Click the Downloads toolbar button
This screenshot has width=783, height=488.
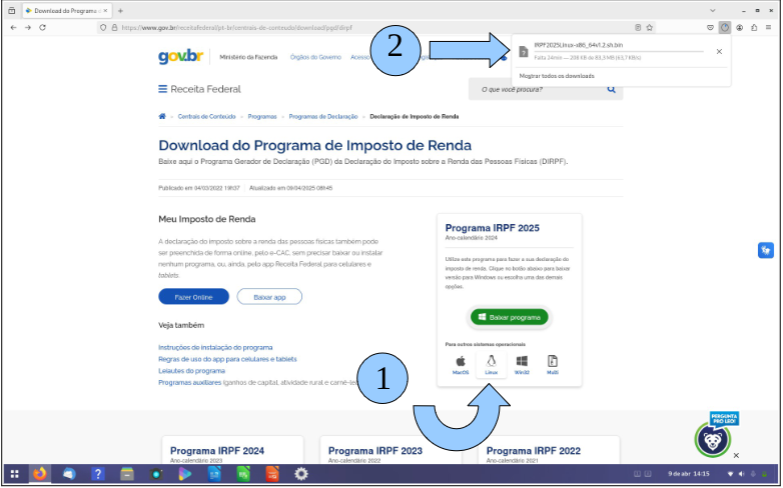point(725,27)
